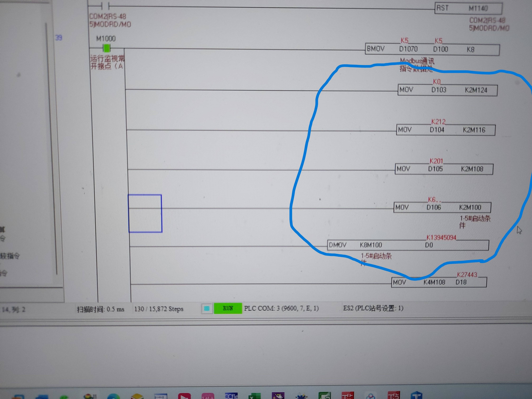The height and width of the screenshot is (399, 532).
Task: Click the green RUN status button
Action: point(227,308)
